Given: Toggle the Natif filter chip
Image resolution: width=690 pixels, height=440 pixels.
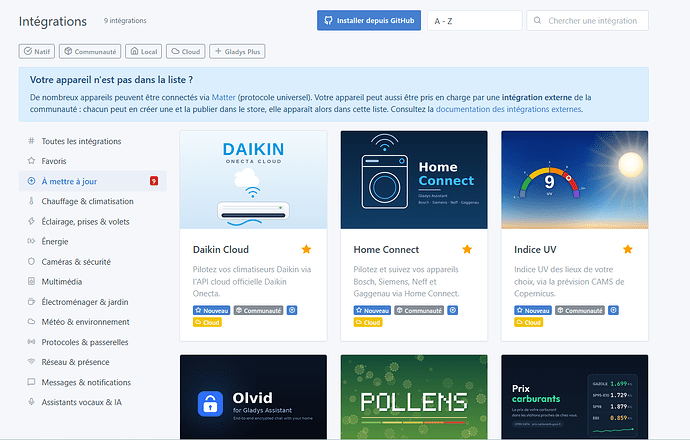Looking at the screenshot, I should pos(37,51).
